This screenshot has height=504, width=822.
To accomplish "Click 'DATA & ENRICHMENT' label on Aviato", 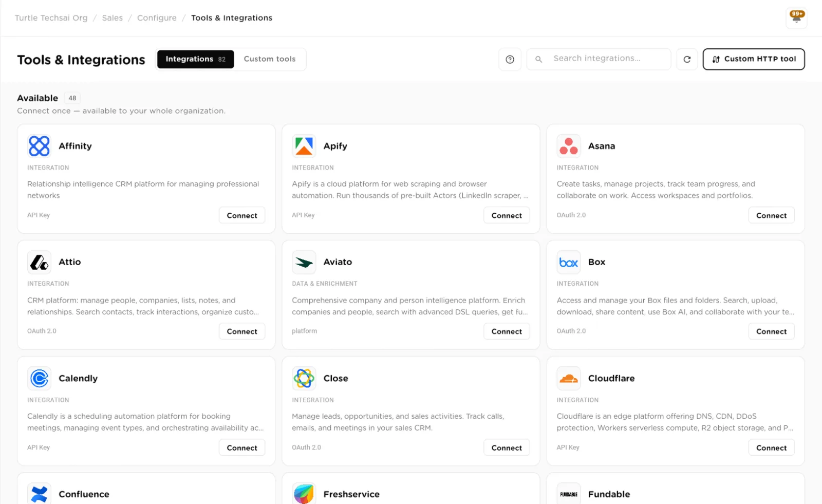I will (325, 284).
